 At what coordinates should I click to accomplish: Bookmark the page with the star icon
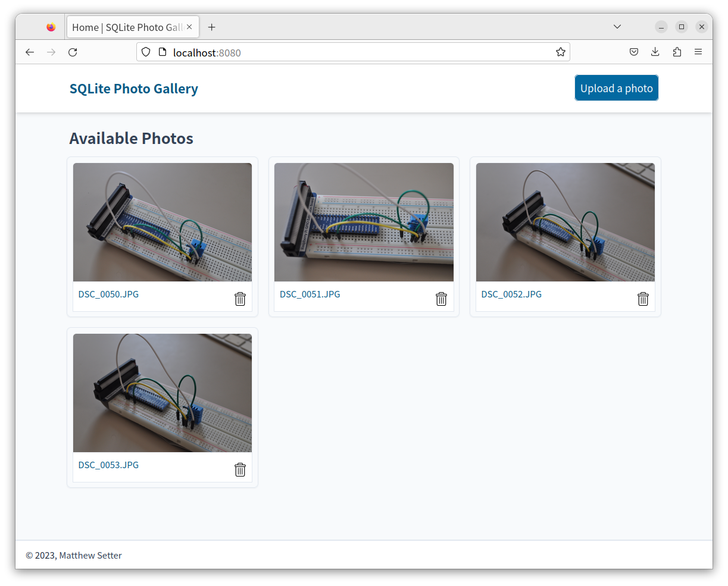point(560,52)
